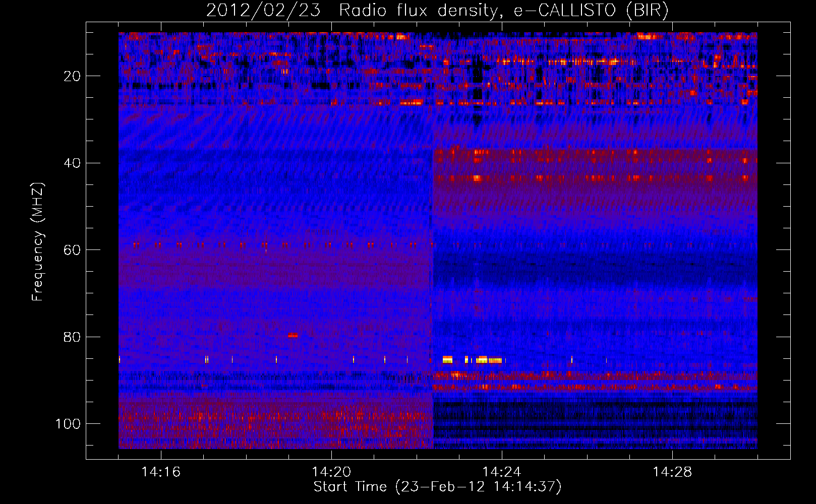Screen dimensions: 816x504
Task: Click the frequency tick label "100"
Action: click(68, 424)
